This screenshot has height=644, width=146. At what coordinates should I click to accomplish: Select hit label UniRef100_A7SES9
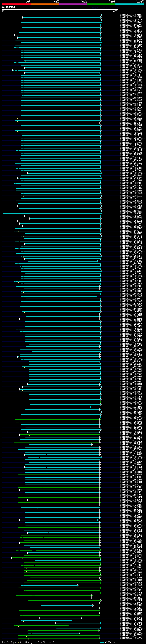click(x=131, y=30)
